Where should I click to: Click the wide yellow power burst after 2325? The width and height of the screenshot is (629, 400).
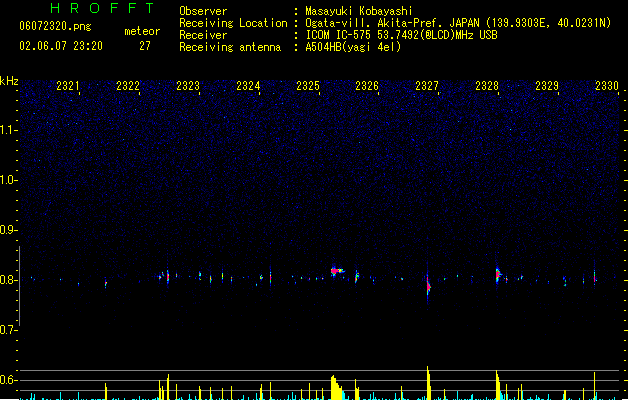[336, 388]
